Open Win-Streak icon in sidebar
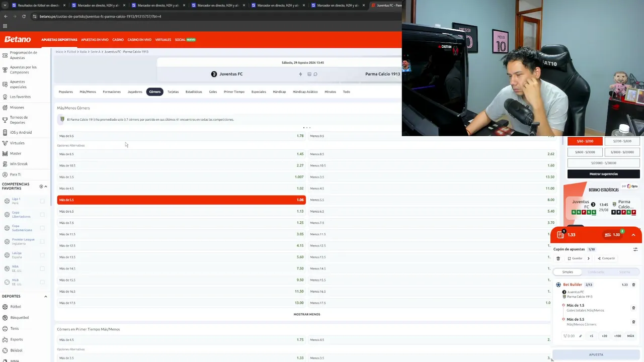Screen dimensions: 644x362 [5, 164]
